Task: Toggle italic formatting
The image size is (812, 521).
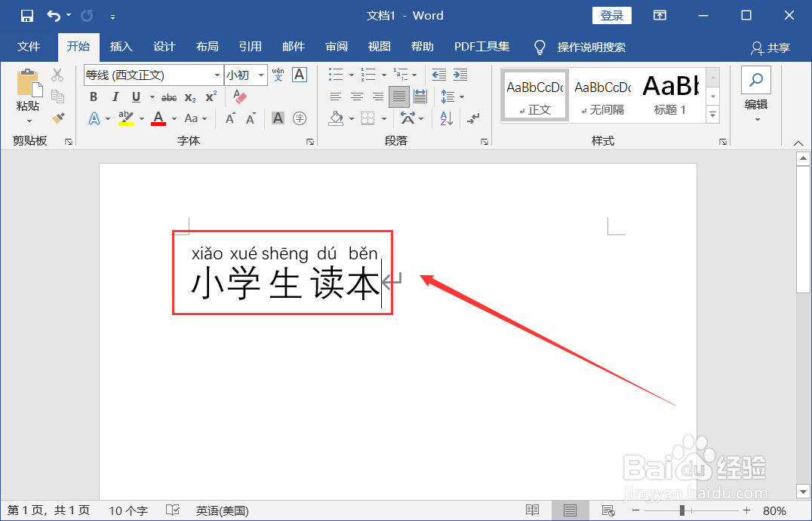Action: (x=115, y=97)
